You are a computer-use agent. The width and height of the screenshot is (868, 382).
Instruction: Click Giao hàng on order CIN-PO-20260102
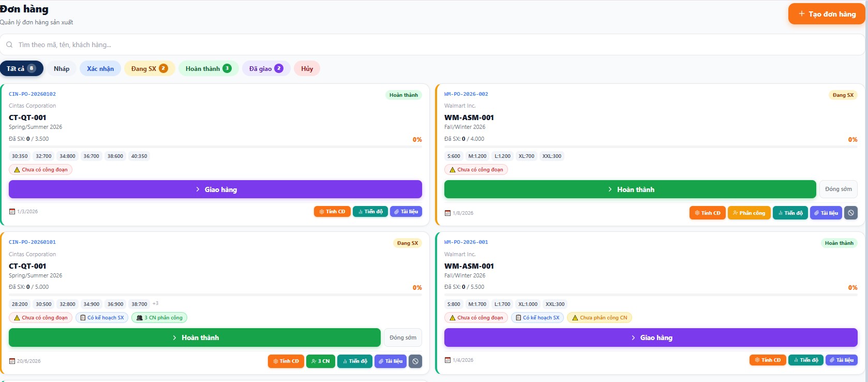(215, 189)
